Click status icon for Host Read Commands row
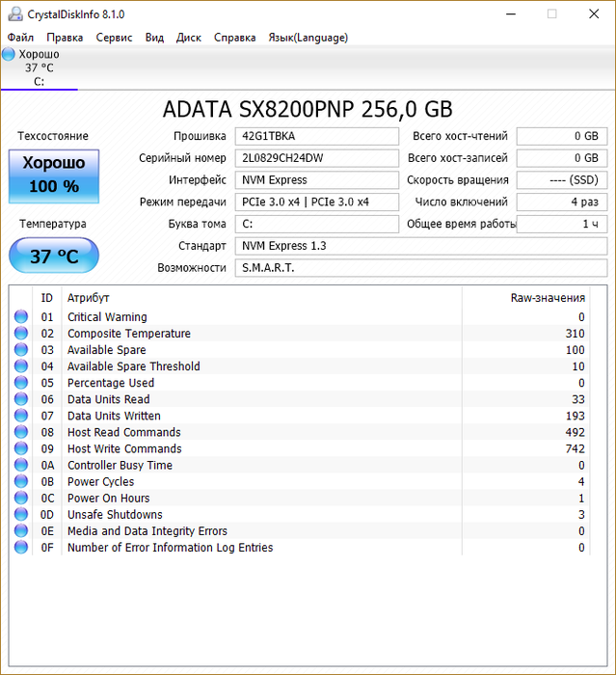The height and width of the screenshot is (675, 616). tap(21, 432)
